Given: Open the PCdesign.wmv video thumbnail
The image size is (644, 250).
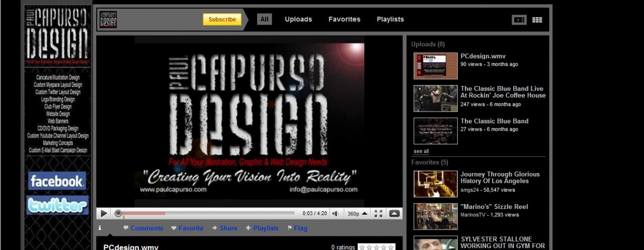Looking at the screenshot, I should click(435, 65).
